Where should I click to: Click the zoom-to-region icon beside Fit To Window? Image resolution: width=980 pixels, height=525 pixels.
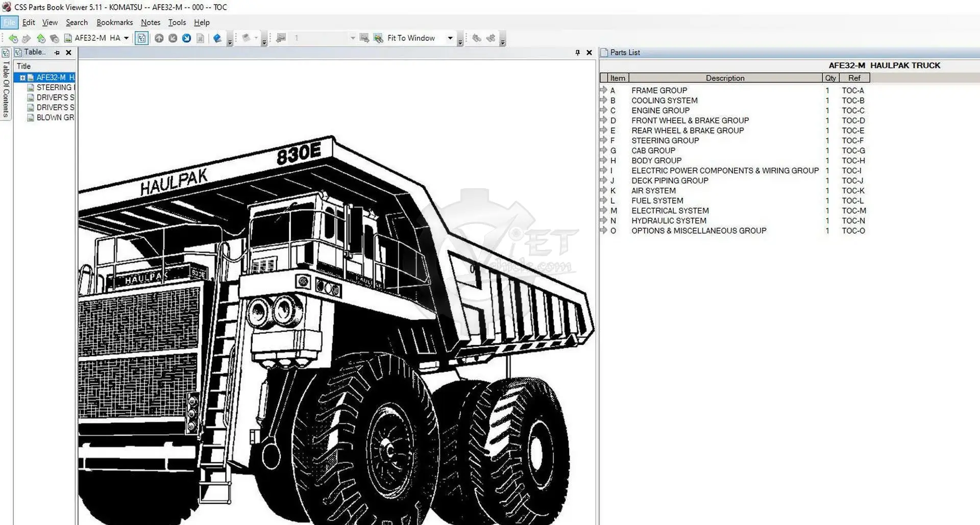(x=378, y=38)
